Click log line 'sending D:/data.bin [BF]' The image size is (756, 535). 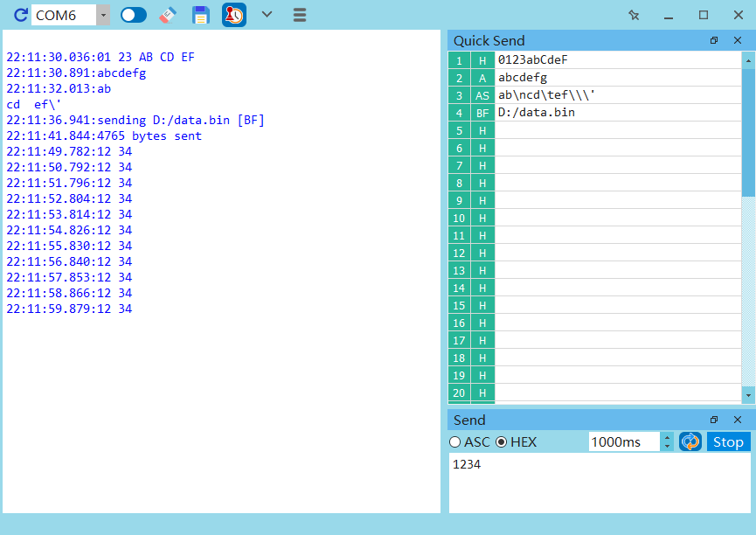(181, 120)
